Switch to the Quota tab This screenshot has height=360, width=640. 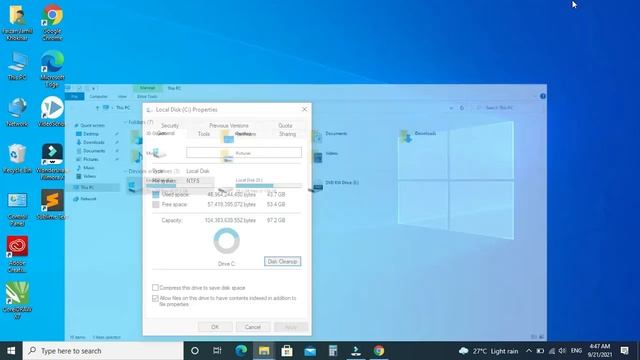285,125
